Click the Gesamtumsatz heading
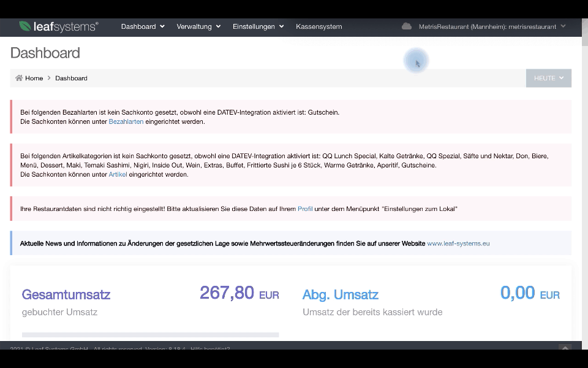The height and width of the screenshot is (368, 588). [66, 294]
